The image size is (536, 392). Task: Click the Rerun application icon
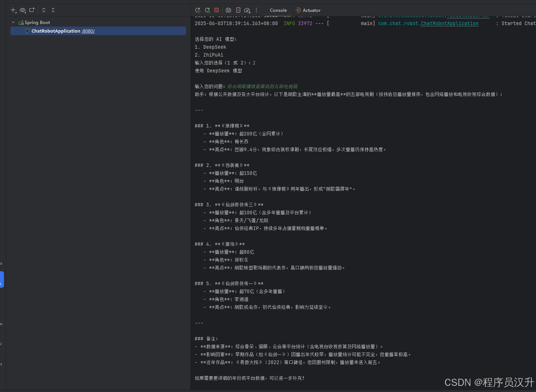tap(198, 10)
